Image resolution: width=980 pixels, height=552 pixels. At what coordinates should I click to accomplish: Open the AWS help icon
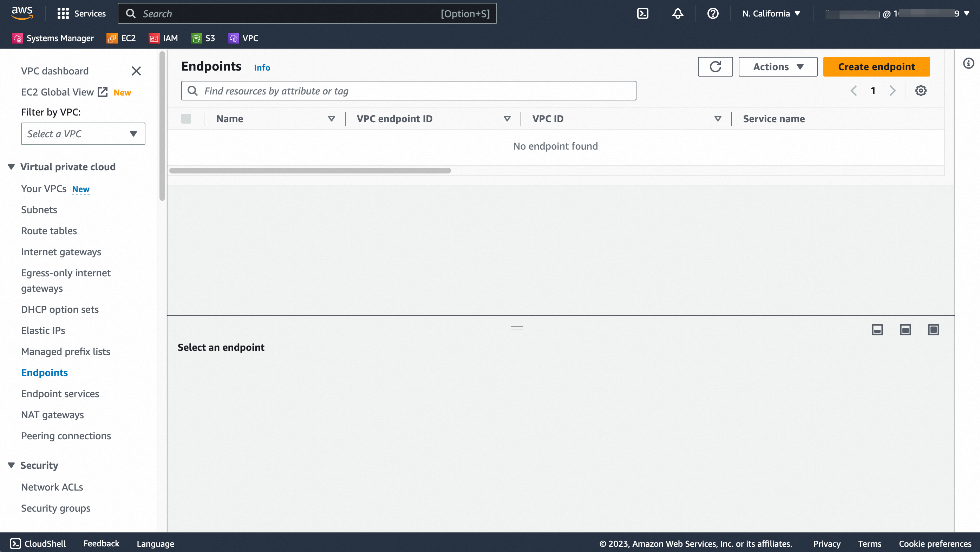point(712,13)
